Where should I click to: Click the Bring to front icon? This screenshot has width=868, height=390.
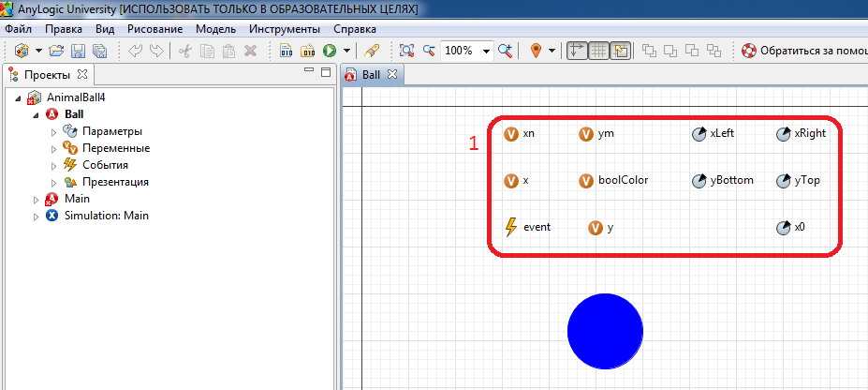click(x=649, y=51)
